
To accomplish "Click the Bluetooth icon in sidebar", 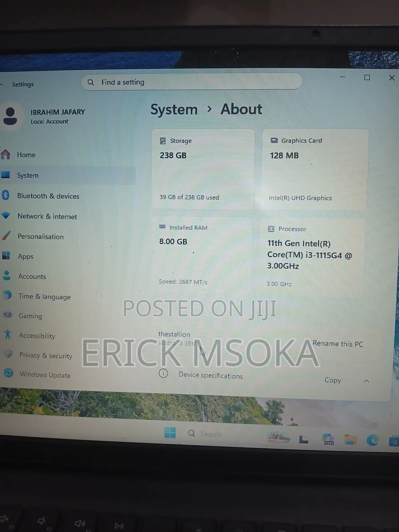I will click(x=5, y=195).
